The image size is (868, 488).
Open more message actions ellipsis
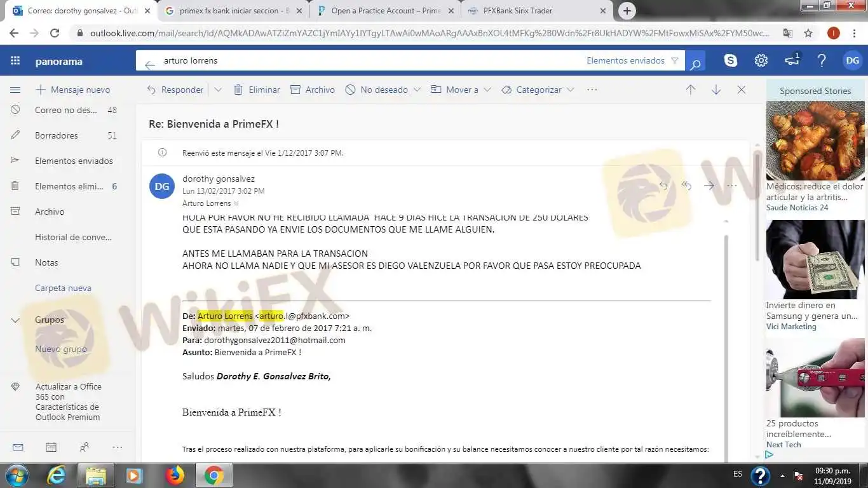point(731,186)
